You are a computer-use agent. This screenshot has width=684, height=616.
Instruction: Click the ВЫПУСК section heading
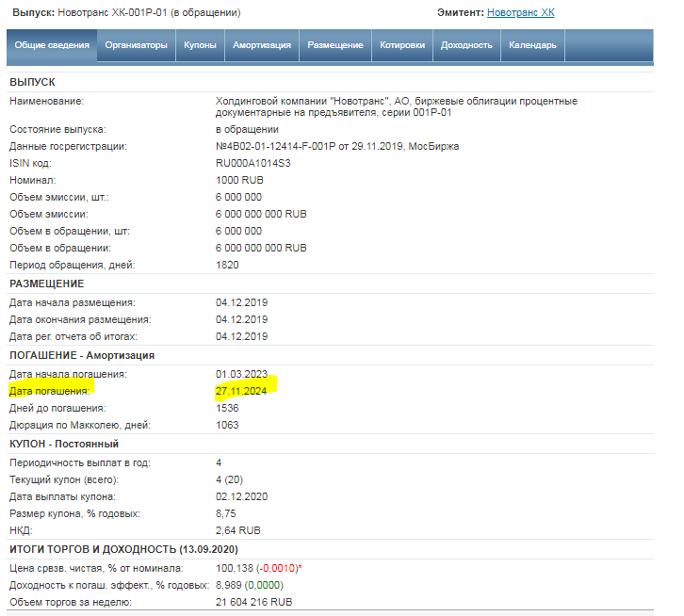pos(32,82)
